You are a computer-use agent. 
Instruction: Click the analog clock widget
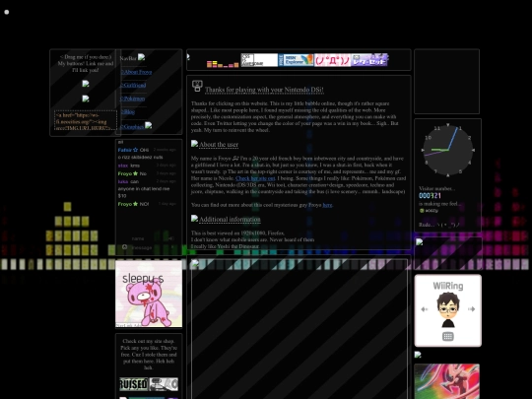(448, 150)
